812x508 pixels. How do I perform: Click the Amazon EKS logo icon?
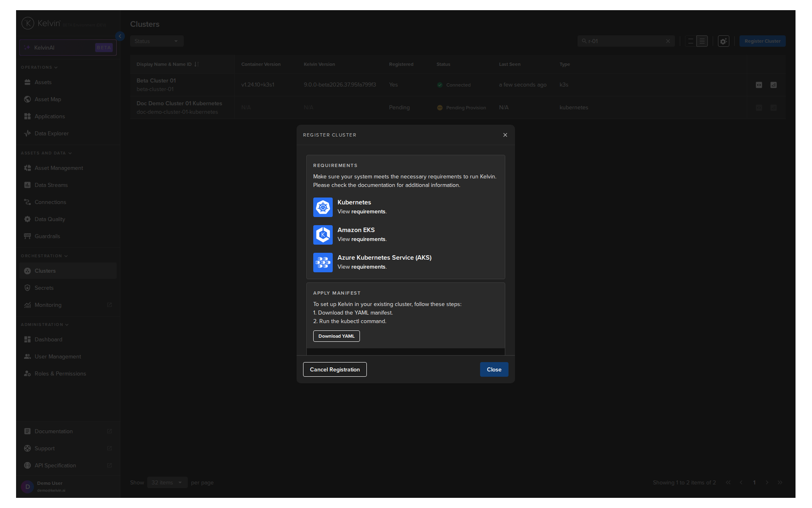point(323,235)
